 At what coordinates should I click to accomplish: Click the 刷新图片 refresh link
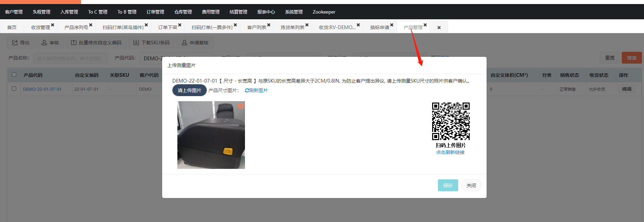(256, 90)
